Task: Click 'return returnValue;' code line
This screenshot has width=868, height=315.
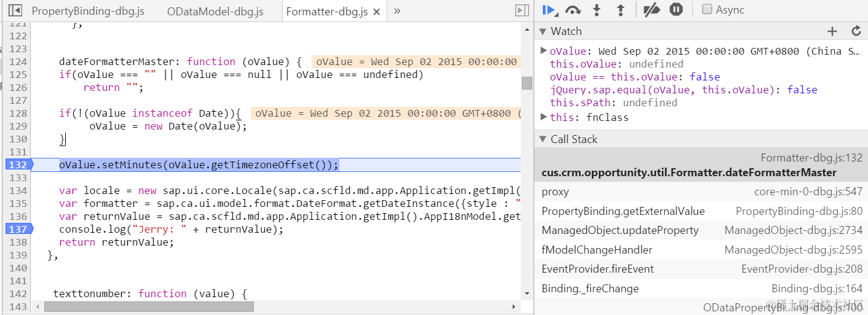Action: pyautogui.click(x=117, y=242)
